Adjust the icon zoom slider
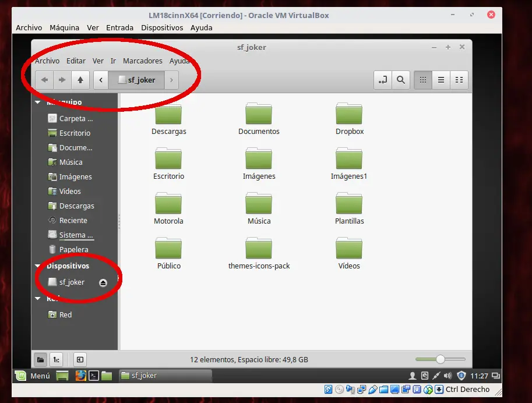The width and height of the screenshot is (532, 403). coord(441,359)
